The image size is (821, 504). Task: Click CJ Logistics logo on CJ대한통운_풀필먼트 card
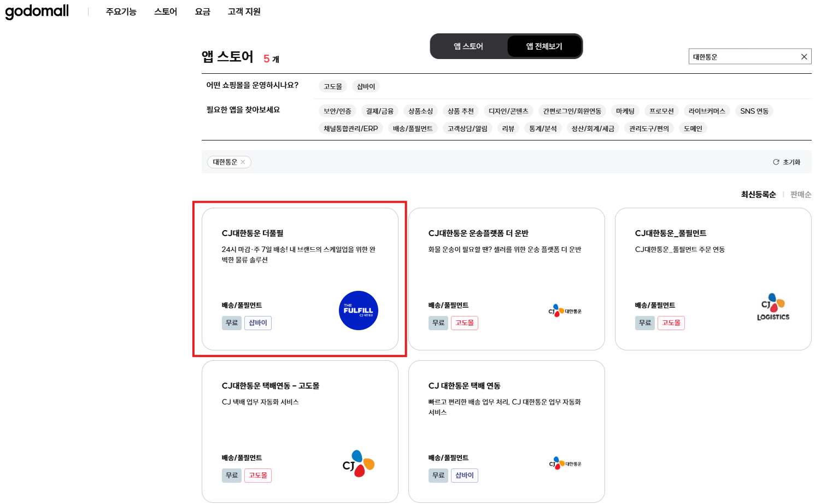773,307
